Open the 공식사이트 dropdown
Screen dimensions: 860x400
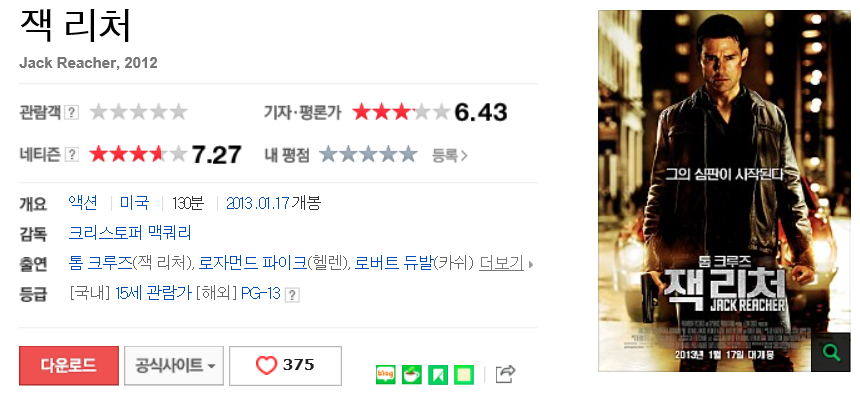point(174,365)
